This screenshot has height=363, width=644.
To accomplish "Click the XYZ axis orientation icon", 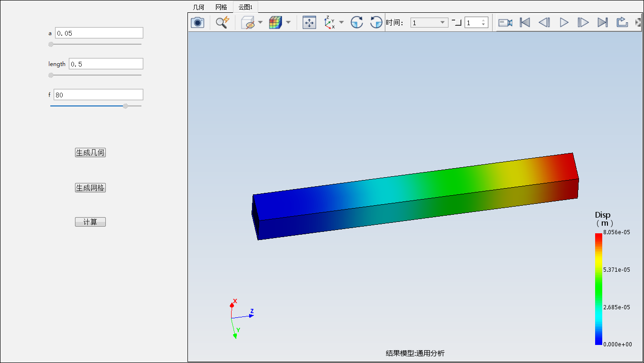I will point(329,22).
